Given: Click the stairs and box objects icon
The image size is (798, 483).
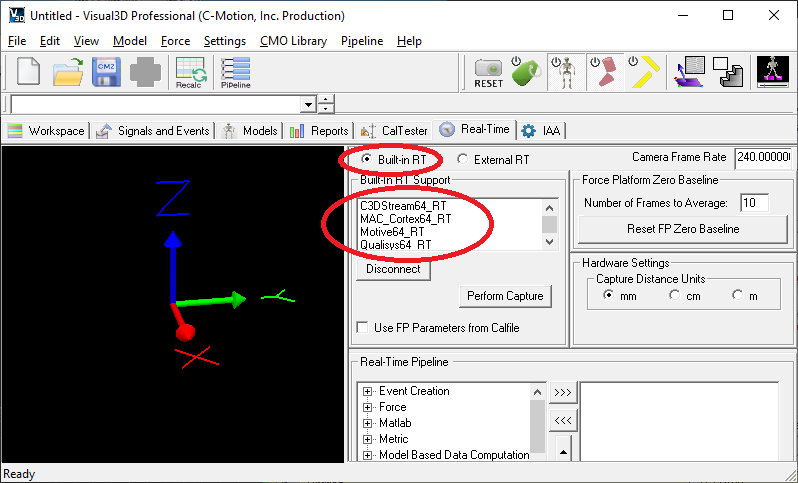Looking at the screenshot, I should pyautogui.click(x=728, y=72).
